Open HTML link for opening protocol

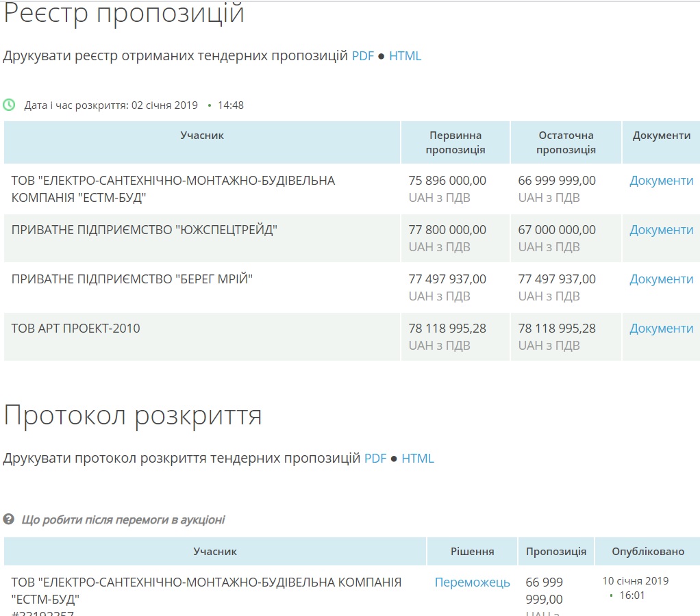pos(417,458)
